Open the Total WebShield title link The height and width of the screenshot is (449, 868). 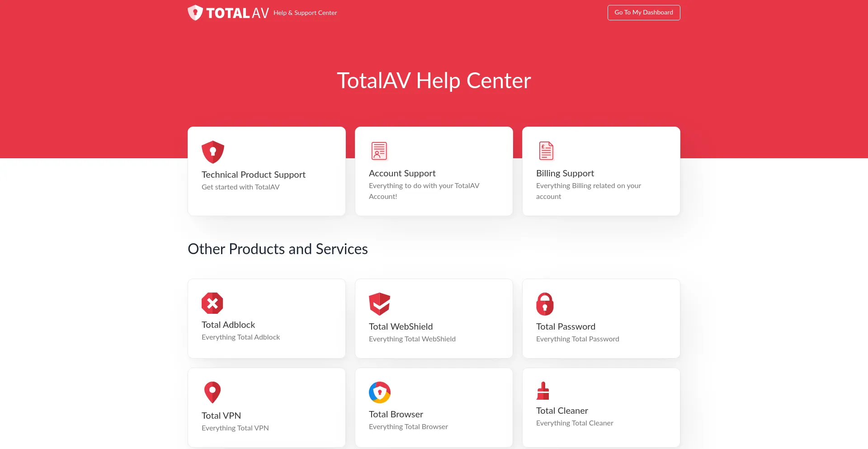pos(401,326)
